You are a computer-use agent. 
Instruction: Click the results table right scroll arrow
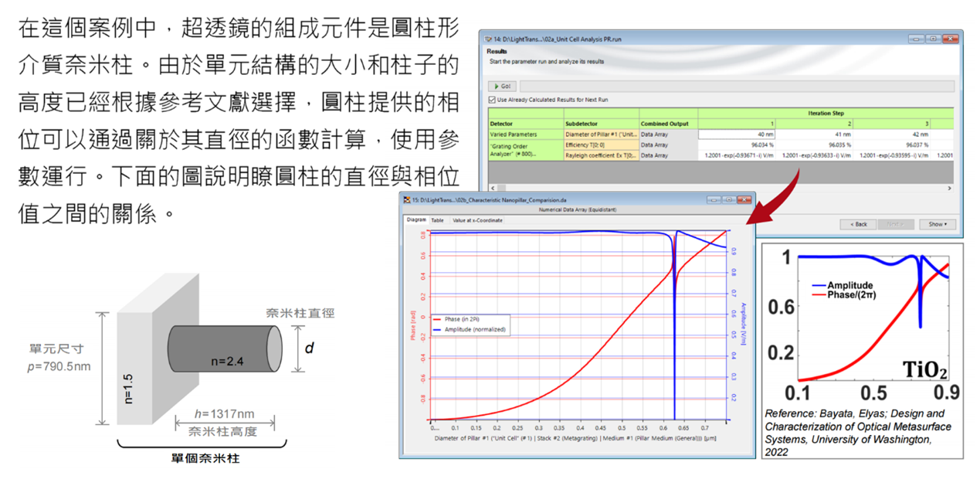click(x=949, y=188)
